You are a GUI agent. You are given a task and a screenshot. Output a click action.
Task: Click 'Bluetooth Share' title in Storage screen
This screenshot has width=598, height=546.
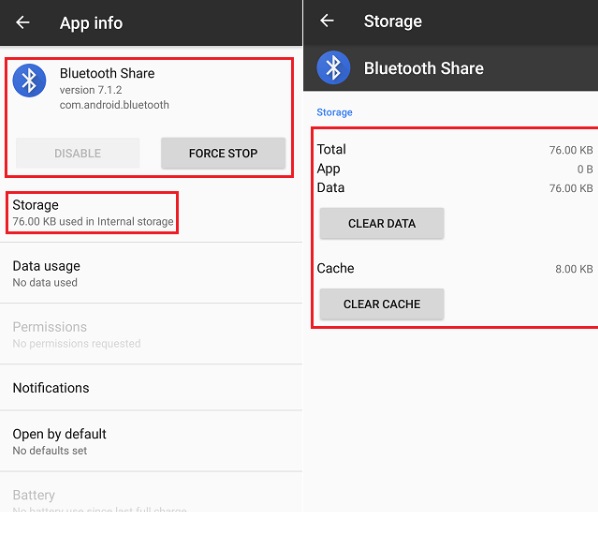tap(424, 68)
